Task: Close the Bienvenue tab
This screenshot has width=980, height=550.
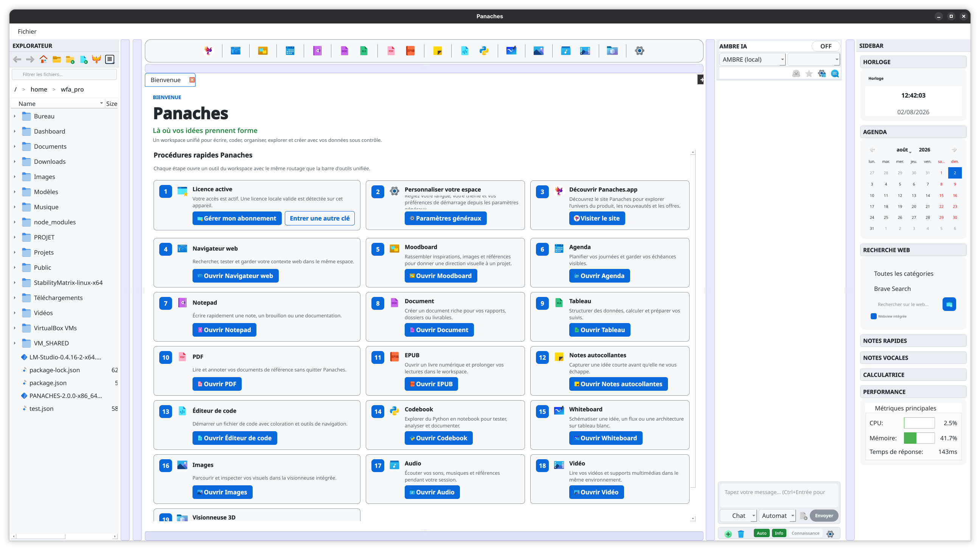Action: tap(192, 80)
